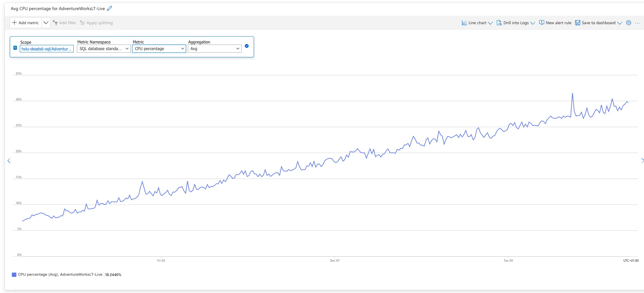Open the more options ellipsis menu
The image size is (644, 293).
coord(637,23)
